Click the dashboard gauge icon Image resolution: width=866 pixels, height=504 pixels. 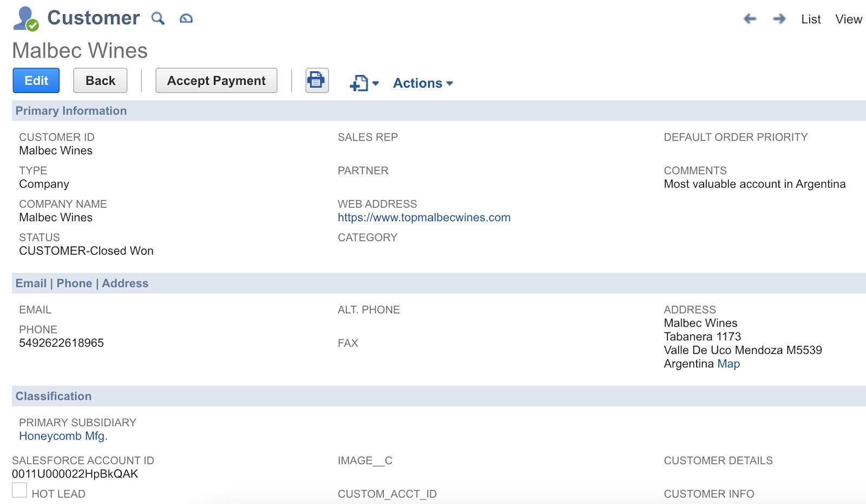(x=186, y=18)
